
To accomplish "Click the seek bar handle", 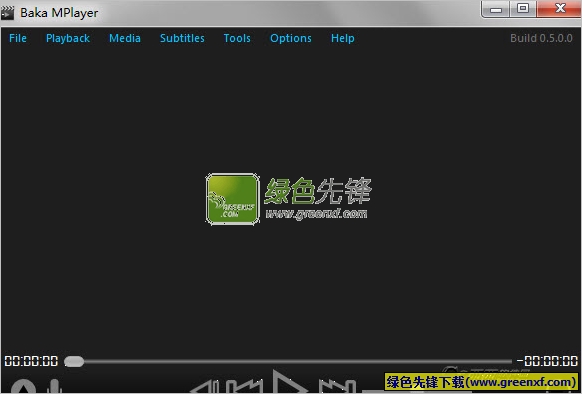I will coord(74,361).
